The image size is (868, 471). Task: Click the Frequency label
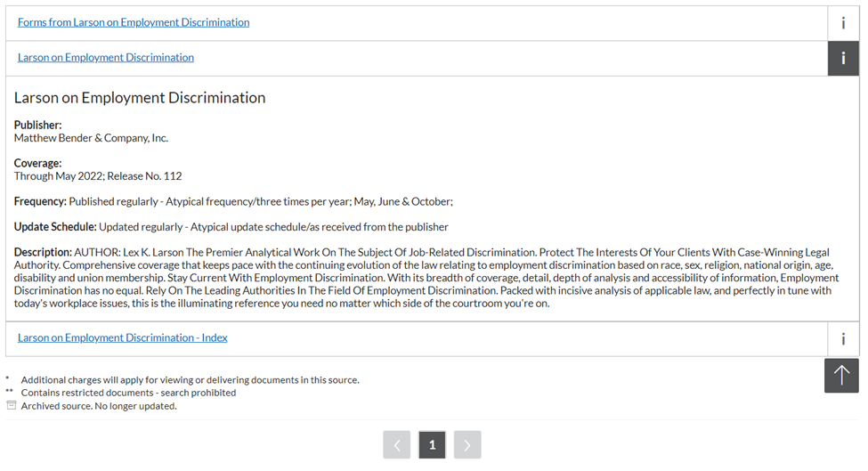tap(40, 201)
